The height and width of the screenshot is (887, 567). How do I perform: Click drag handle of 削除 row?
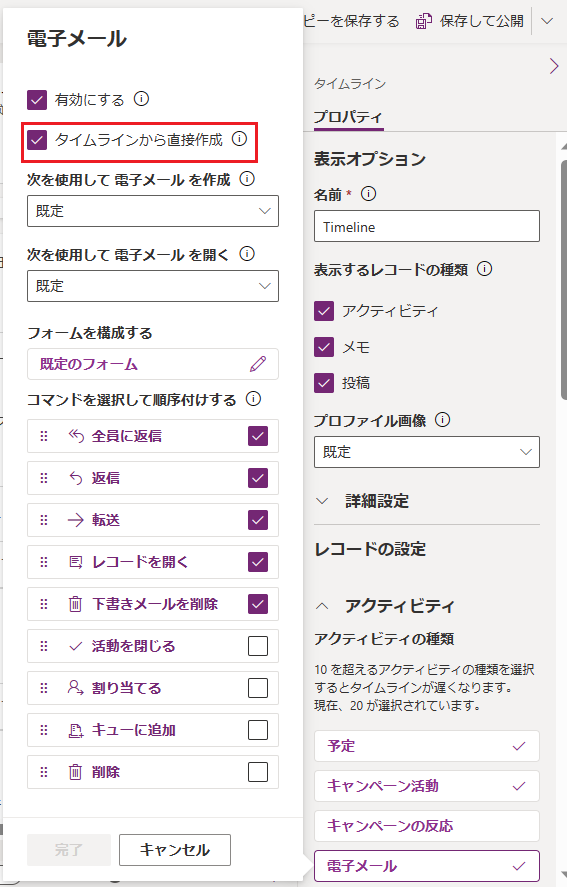point(44,772)
